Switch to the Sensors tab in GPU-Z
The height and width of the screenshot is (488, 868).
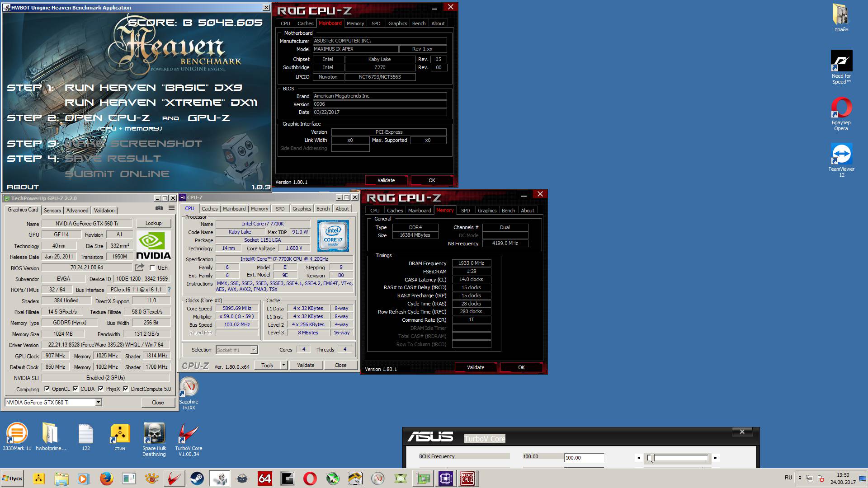[x=52, y=211]
